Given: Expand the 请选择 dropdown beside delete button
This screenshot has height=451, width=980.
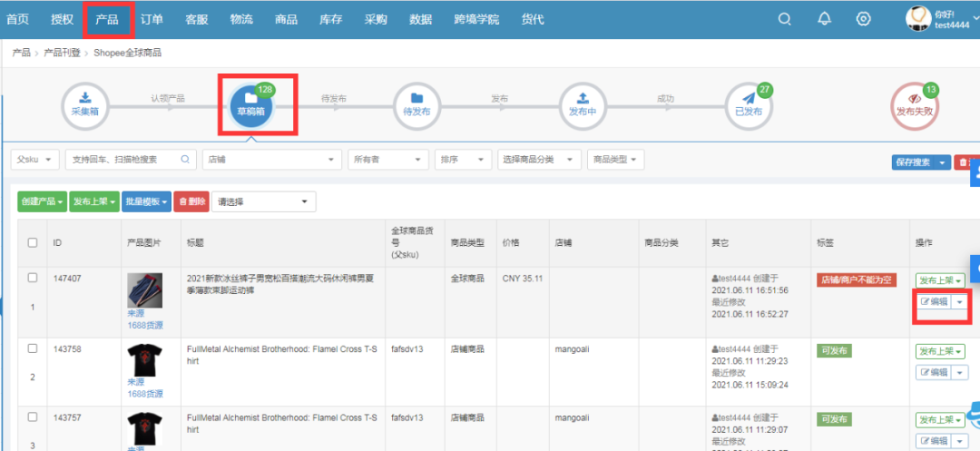Looking at the screenshot, I should click(264, 201).
